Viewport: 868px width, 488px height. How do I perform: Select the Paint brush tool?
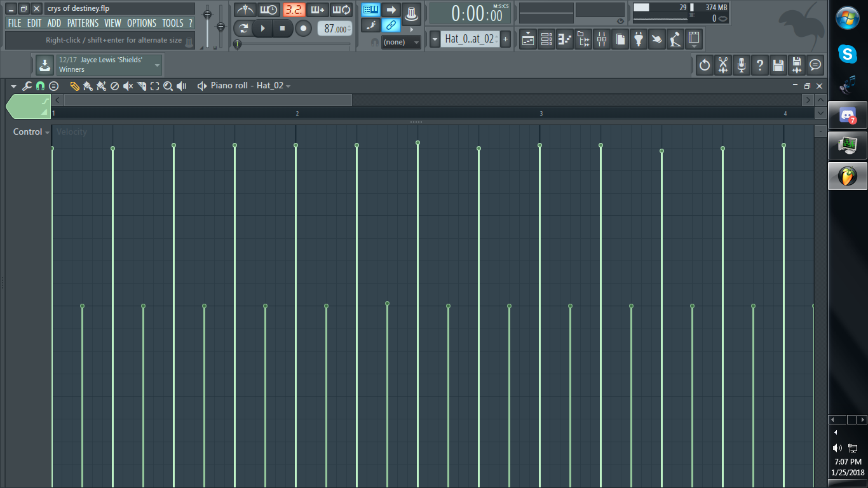pyautogui.click(x=88, y=86)
